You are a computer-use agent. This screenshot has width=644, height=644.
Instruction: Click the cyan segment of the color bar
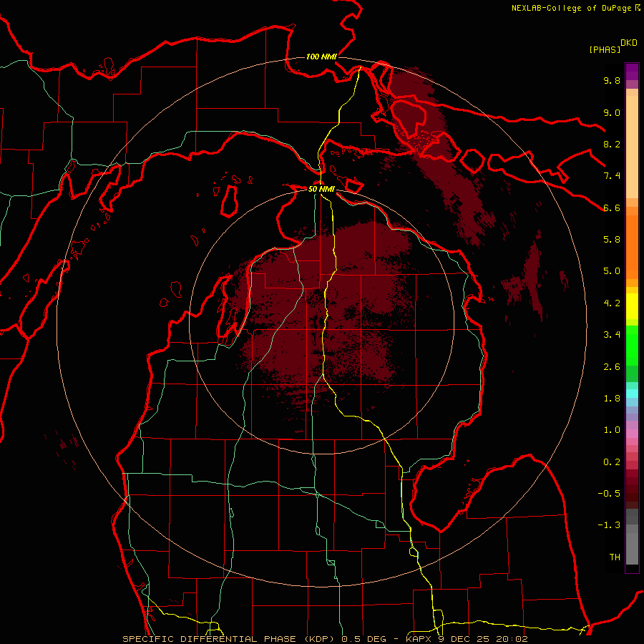(x=632, y=394)
